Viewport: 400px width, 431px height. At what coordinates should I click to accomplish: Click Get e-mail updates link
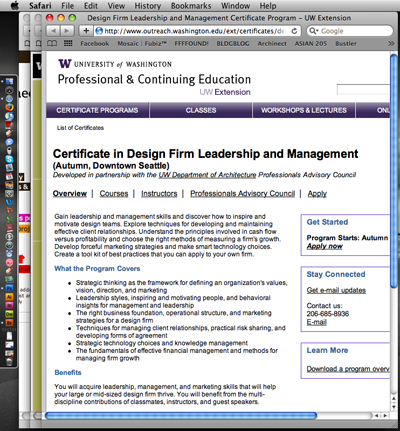pos(336,290)
